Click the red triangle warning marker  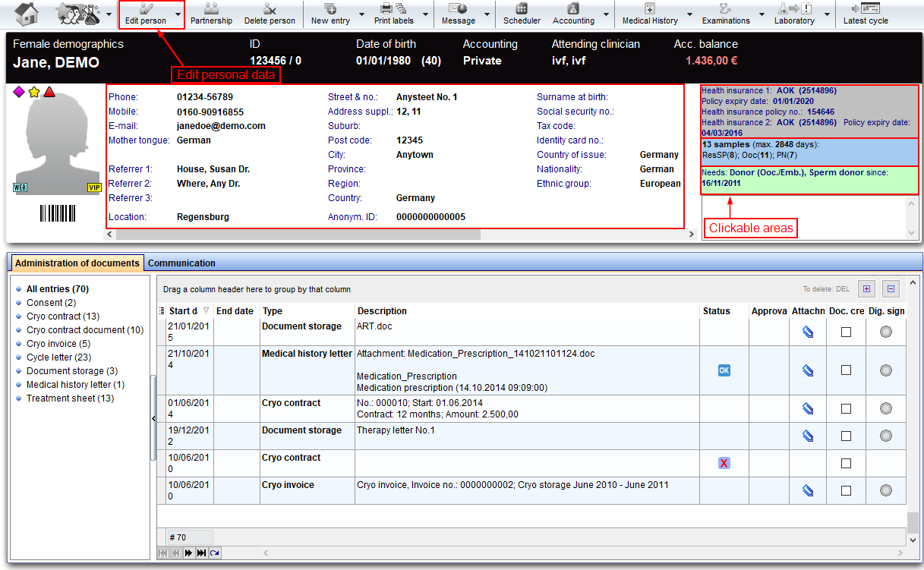(x=49, y=92)
